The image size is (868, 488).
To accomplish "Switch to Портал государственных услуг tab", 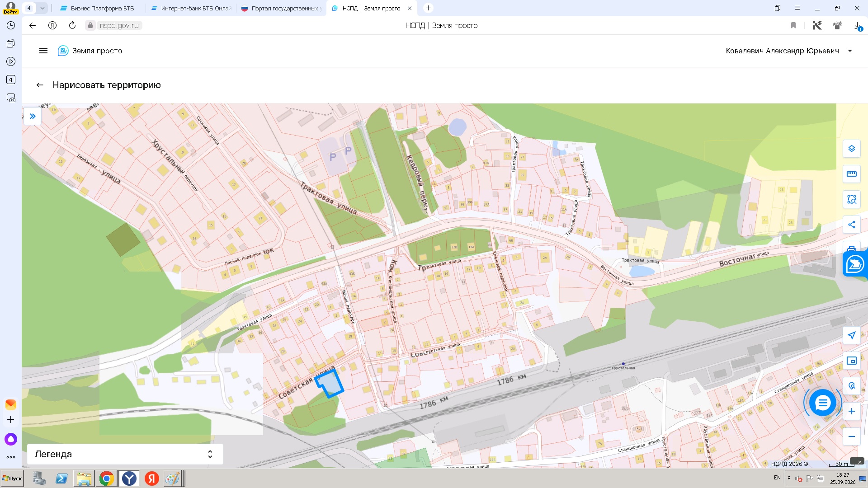I will [281, 8].
